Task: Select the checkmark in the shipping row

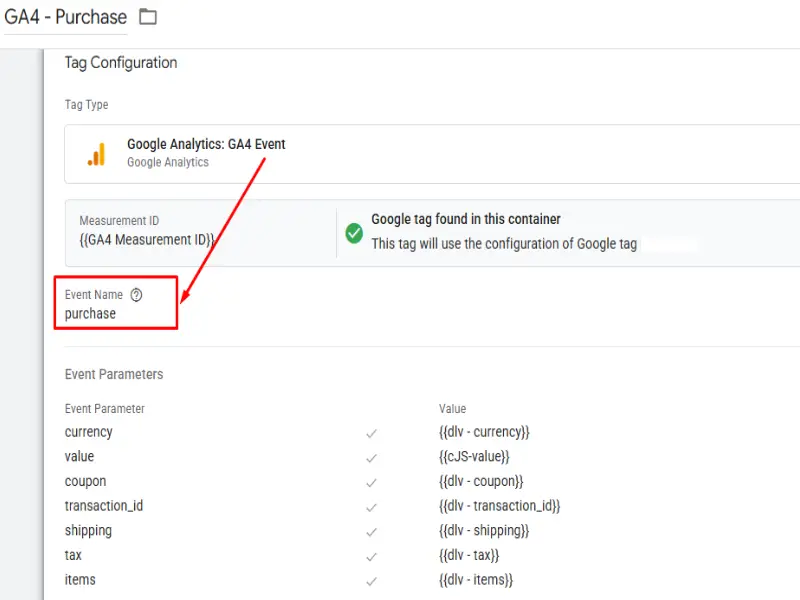Action: pos(371,532)
